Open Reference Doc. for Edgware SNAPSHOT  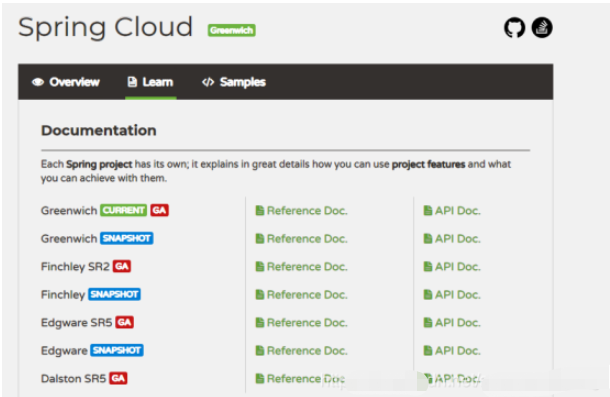[x=301, y=351]
